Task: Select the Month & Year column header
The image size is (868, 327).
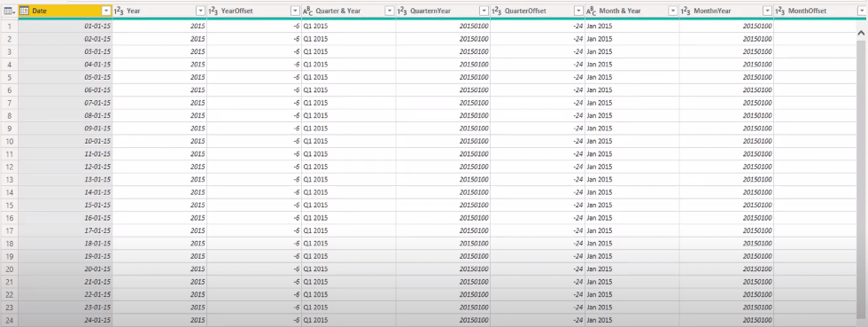Action: (632, 12)
